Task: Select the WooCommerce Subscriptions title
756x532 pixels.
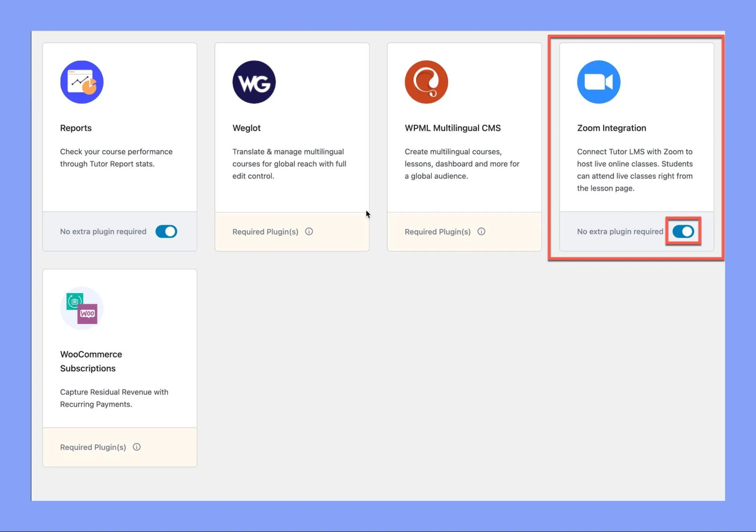Action: [91, 361]
